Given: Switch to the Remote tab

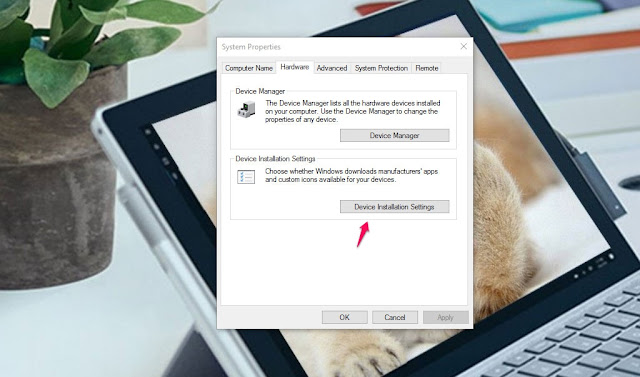Looking at the screenshot, I should point(427,68).
